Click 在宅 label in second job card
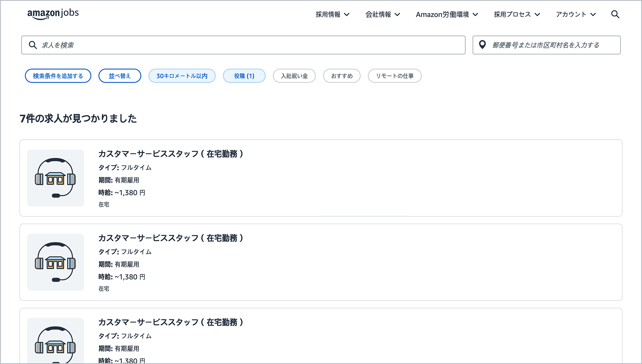 pyautogui.click(x=104, y=289)
